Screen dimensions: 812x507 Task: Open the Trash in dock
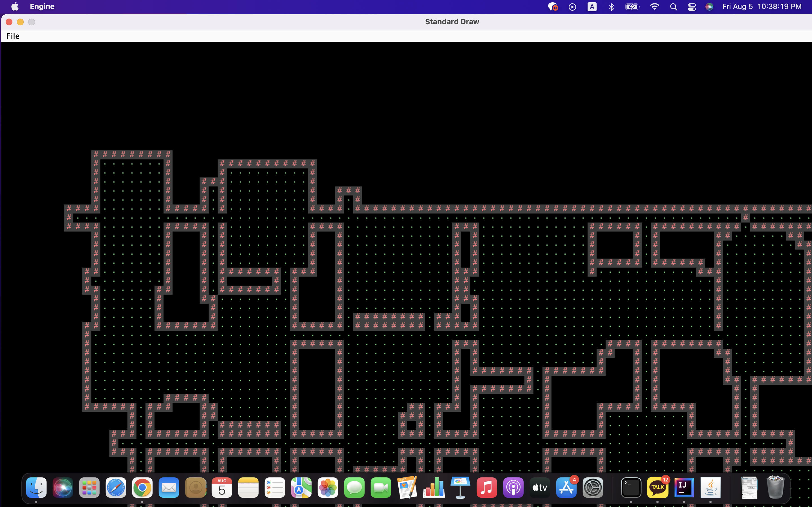coord(775,487)
